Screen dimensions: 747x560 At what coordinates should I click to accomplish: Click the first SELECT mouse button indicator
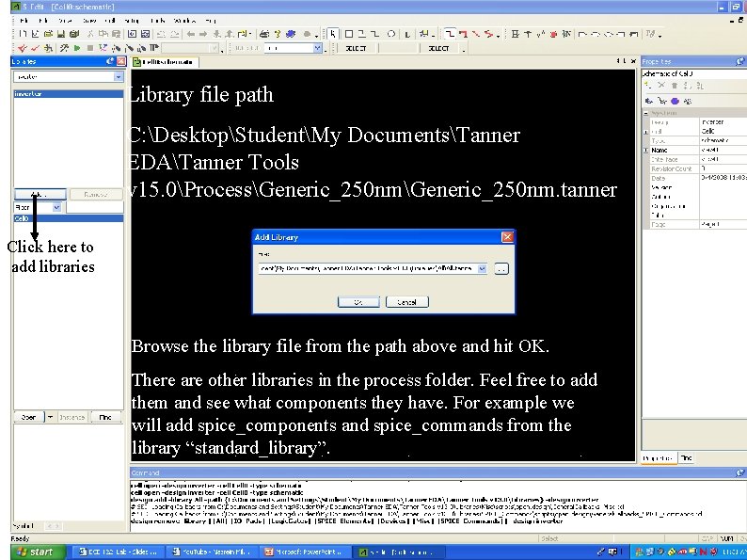[356, 48]
